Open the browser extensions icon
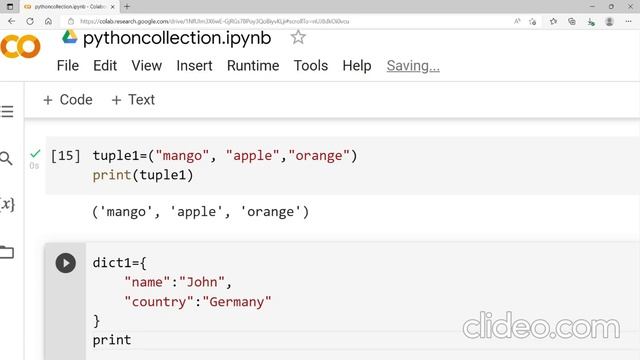 [x=591, y=22]
